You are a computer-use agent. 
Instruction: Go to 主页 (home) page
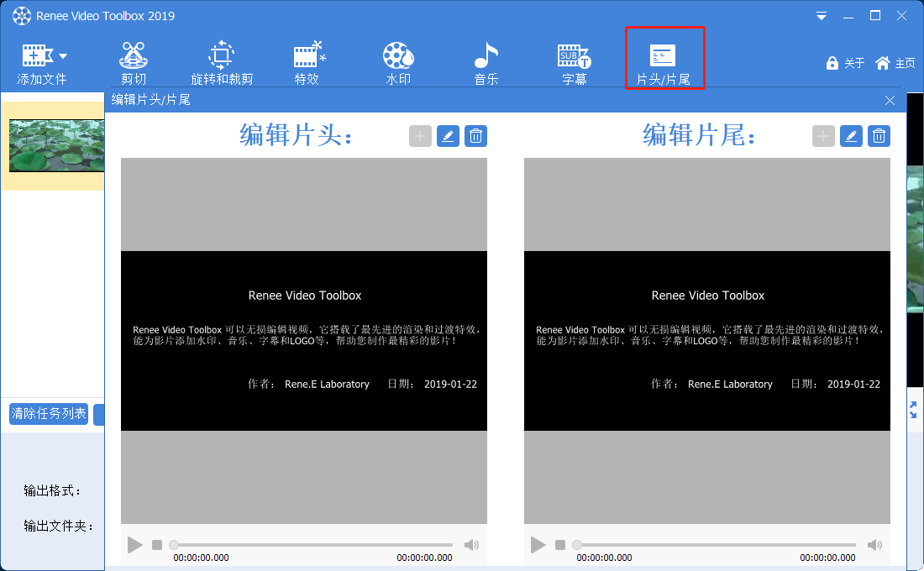(895, 63)
